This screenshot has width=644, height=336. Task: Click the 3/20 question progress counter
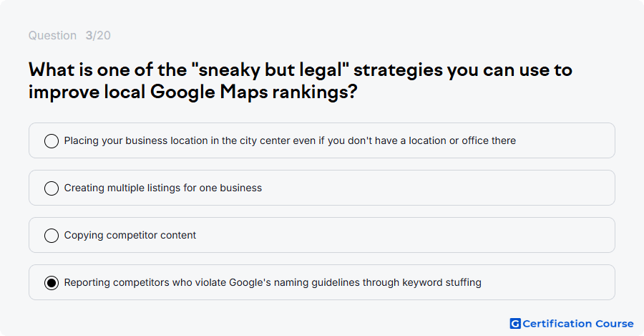tap(98, 35)
